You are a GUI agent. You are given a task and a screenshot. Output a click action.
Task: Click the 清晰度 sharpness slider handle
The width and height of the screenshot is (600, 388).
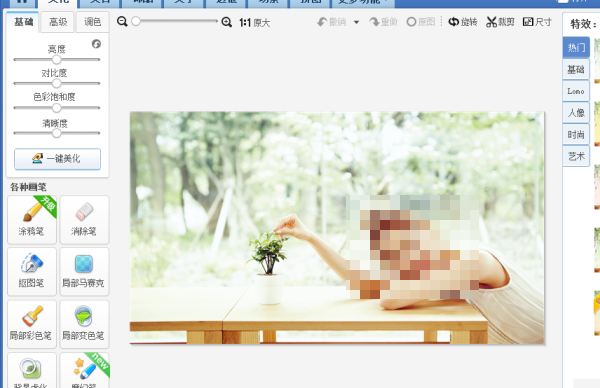click(x=57, y=133)
